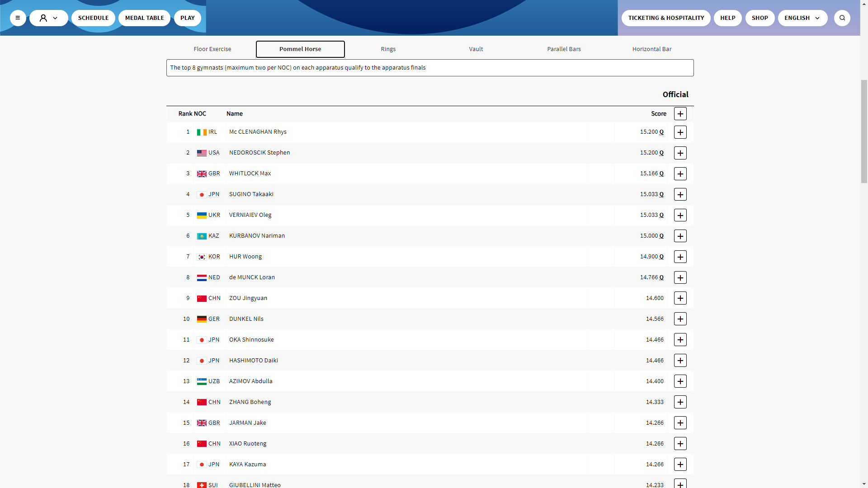Expand the ENGLISH language dropdown
Screen dimensions: 868x488
pos(802,18)
